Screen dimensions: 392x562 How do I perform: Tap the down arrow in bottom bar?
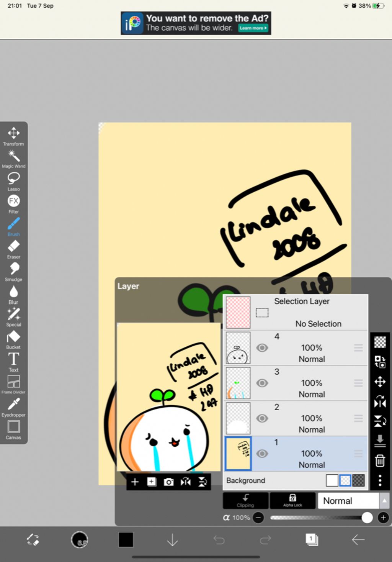point(173,540)
